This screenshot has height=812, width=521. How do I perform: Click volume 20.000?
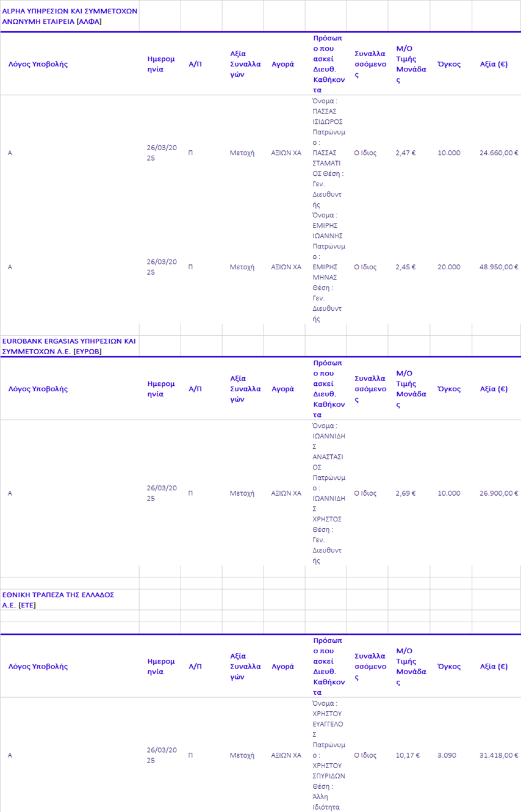point(449,267)
